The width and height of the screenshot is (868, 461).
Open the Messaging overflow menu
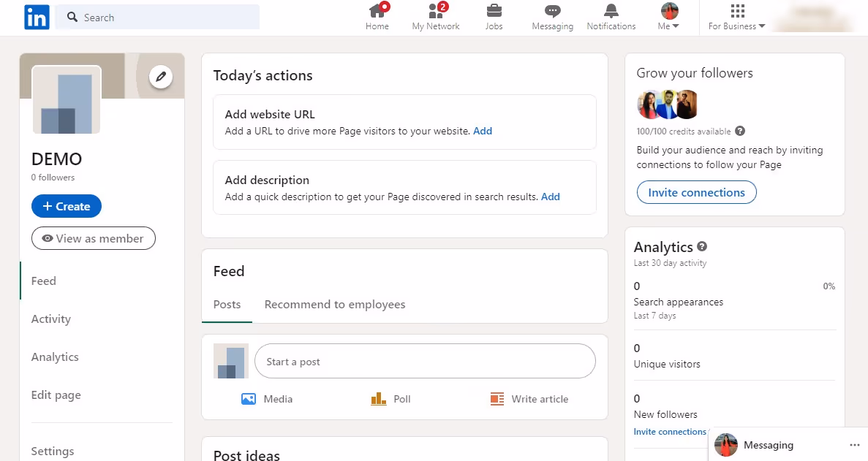point(854,444)
